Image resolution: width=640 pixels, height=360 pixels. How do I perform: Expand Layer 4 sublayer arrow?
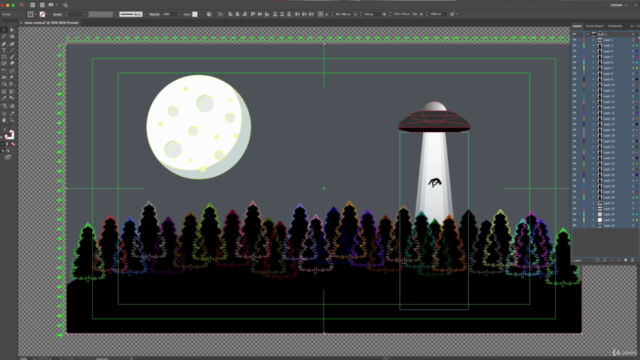[593, 51]
